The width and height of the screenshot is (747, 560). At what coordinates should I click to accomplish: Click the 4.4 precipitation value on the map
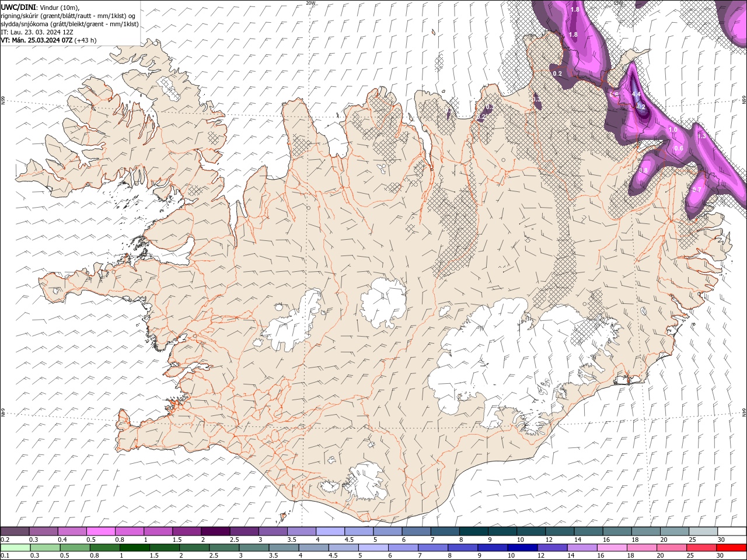[x=637, y=94]
